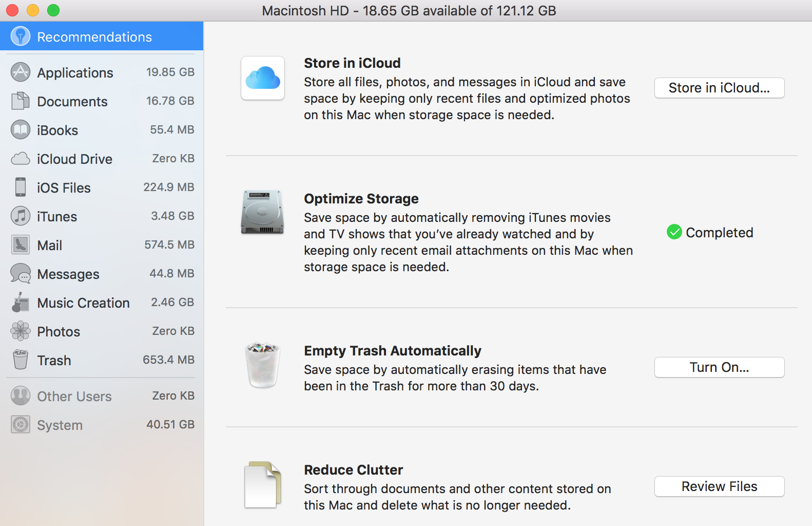Screen dimensions: 812x526
Task: Click the Empty Trash Automatically heading
Action: (x=393, y=350)
